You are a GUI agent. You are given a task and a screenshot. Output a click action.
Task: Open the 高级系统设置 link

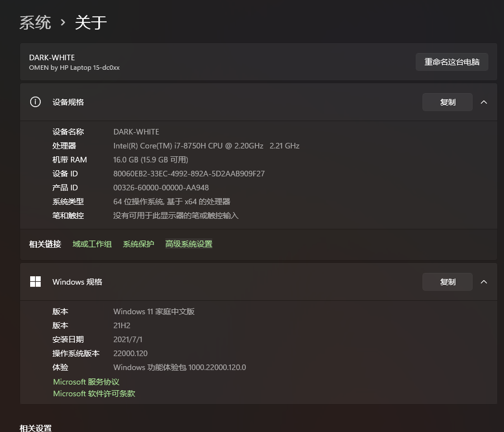[189, 244]
